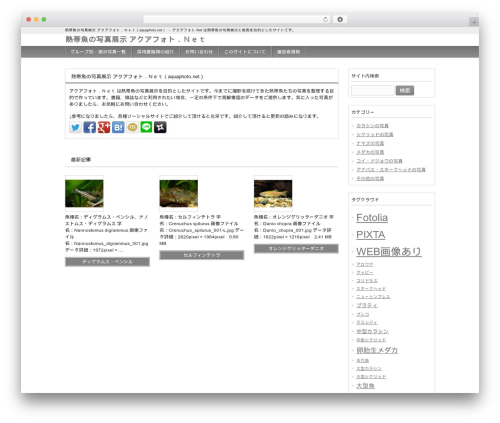Click the black ninja star share icon
The height and width of the screenshot is (423, 500).
(160, 127)
